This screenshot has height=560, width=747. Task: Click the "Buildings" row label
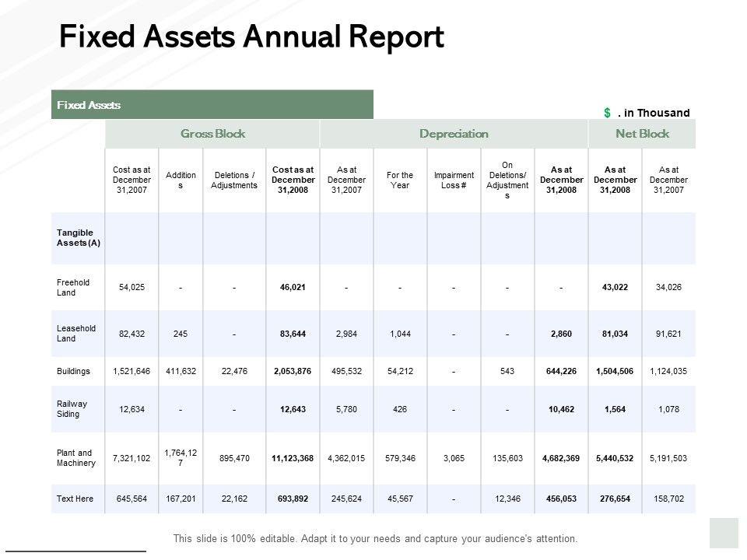coord(74,372)
